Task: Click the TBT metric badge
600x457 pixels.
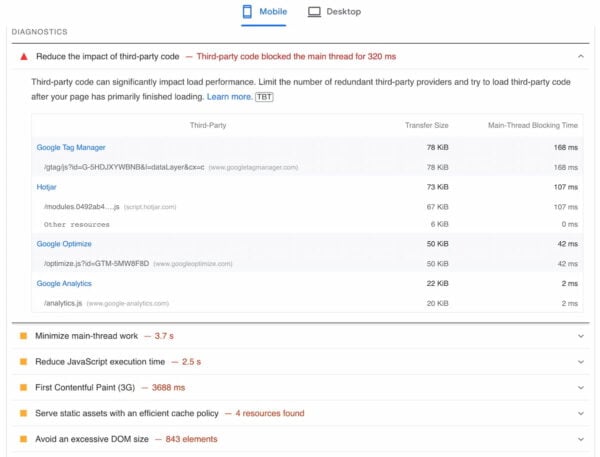Action: point(264,97)
